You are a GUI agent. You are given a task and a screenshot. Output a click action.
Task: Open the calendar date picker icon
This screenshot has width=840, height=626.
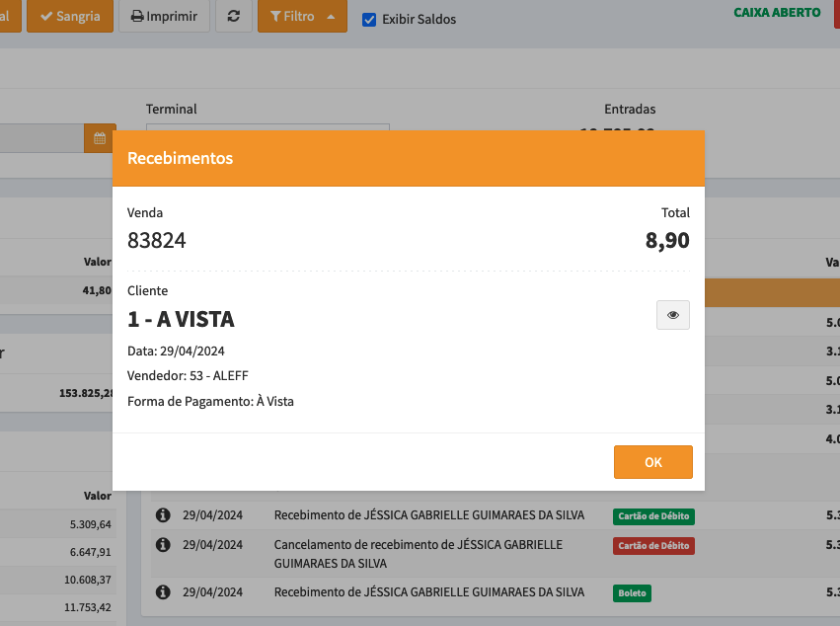pyautogui.click(x=100, y=138)
